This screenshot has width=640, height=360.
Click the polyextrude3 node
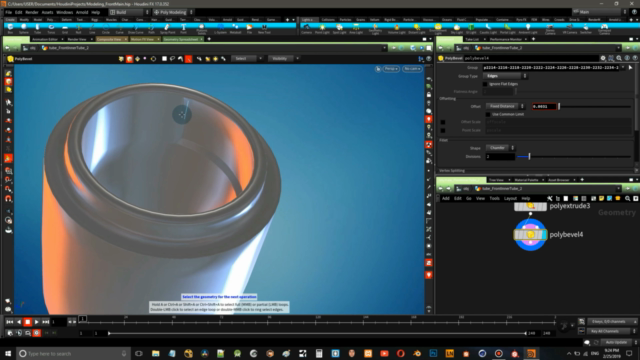point(530,207)
